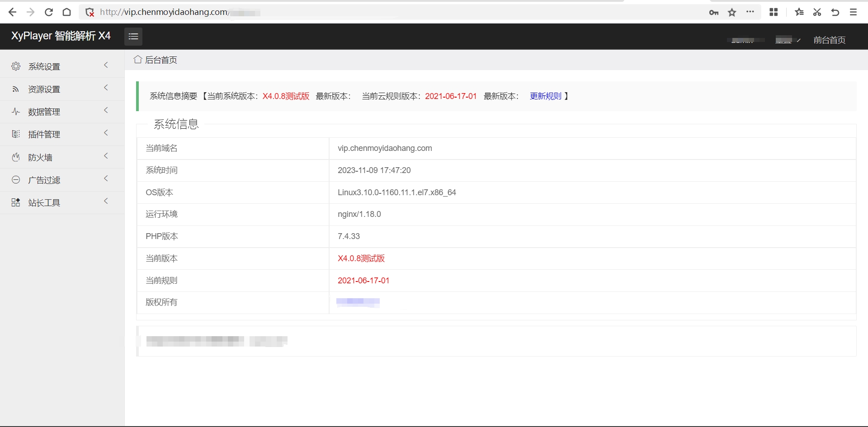The height and width of the screenshot is (427, 868).
Task: Click the 更新规则 link
Action: pos(545,96)
